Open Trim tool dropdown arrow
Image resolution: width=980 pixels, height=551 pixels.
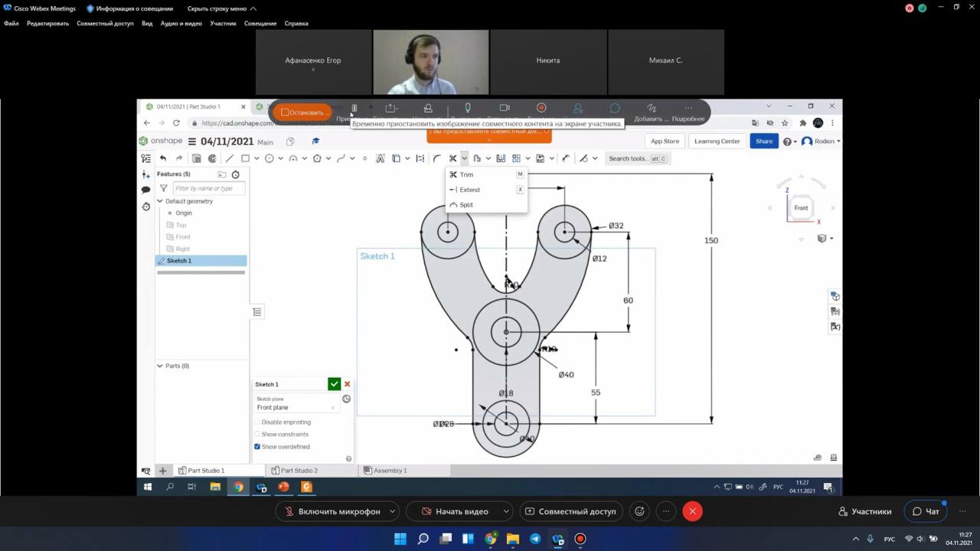(464, 158)
